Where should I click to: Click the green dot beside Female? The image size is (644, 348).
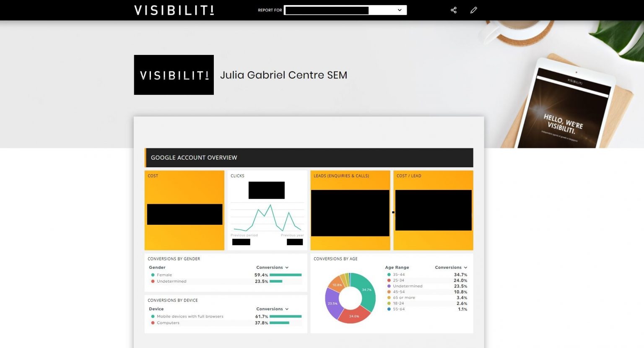point(153,275)
